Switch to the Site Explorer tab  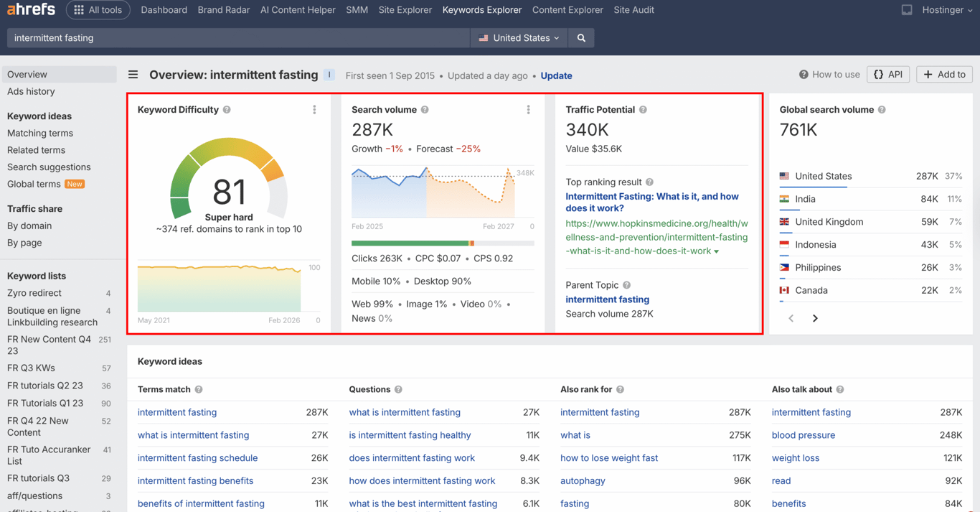tap(405, 10)
